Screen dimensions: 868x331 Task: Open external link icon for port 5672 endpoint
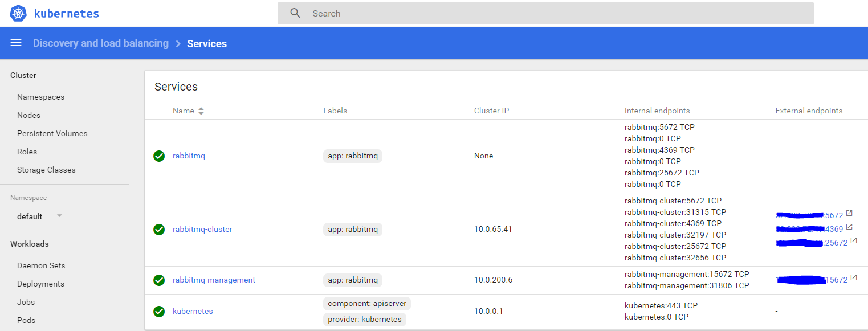[849, 214]
